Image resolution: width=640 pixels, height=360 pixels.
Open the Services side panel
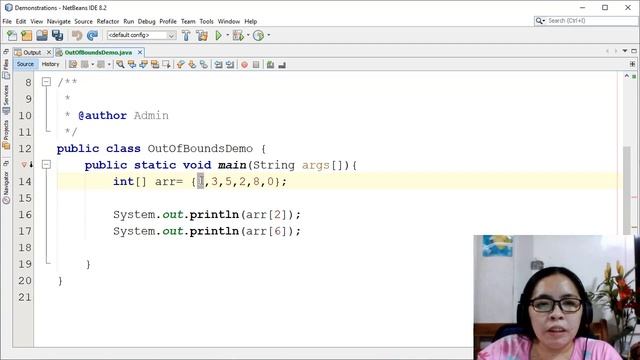[6, 99]
